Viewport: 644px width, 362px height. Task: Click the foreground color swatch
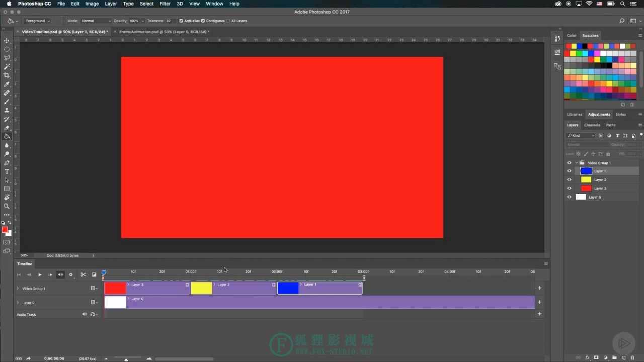click(5, 230)
